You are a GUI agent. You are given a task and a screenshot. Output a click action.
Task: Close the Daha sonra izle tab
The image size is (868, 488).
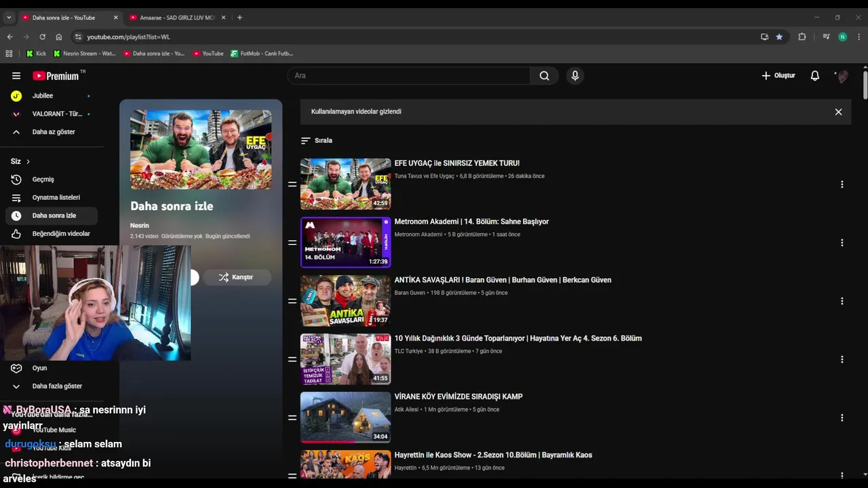click(x=115, y=18)
